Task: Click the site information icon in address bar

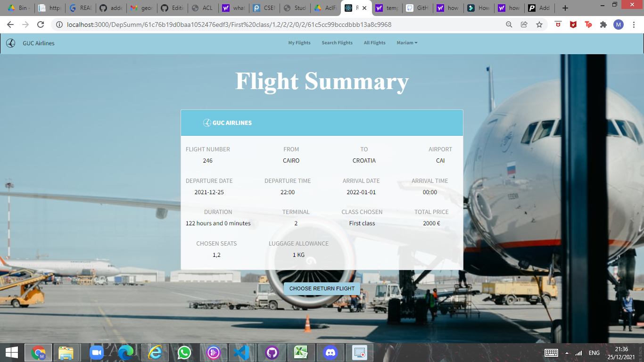Action: point(59,25)
